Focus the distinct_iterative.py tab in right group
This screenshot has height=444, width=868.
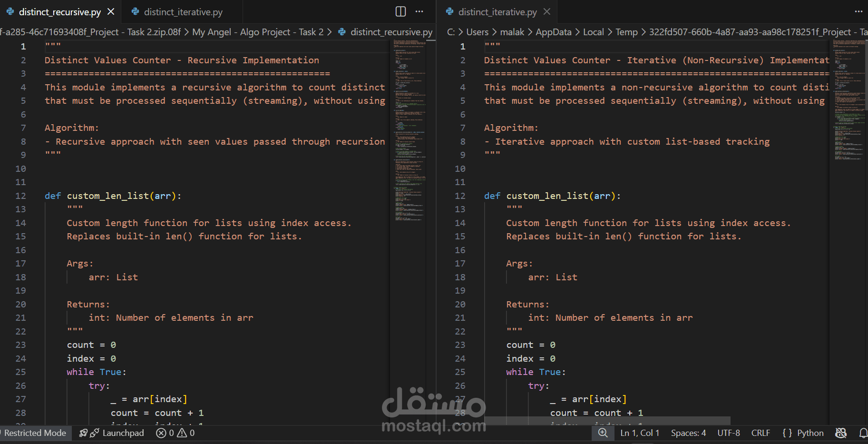coord(497,11)
